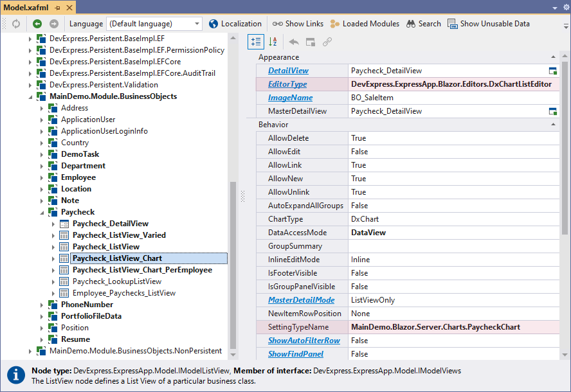Toggle Show Unusable Data

489,24
